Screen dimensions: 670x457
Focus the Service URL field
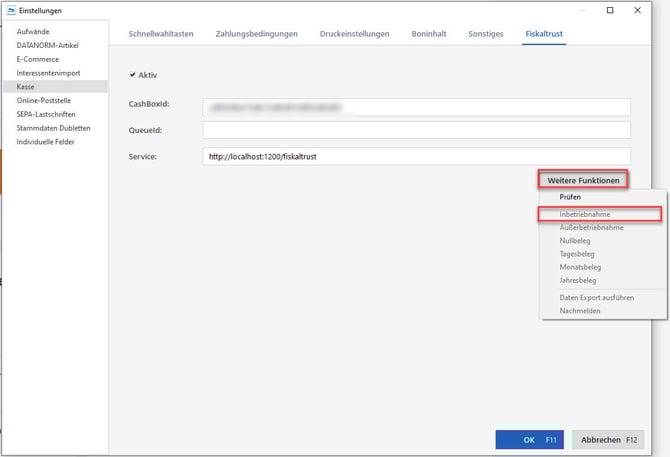(416, 156)
